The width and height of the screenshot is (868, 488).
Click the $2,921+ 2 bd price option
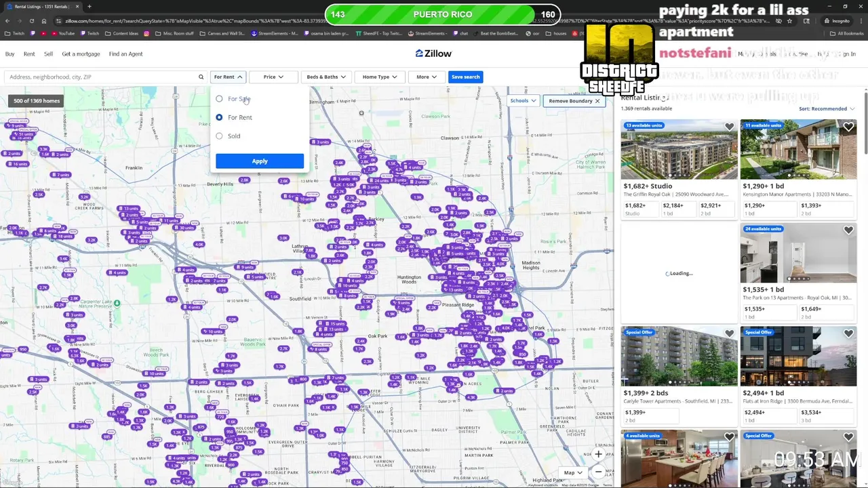716,209
